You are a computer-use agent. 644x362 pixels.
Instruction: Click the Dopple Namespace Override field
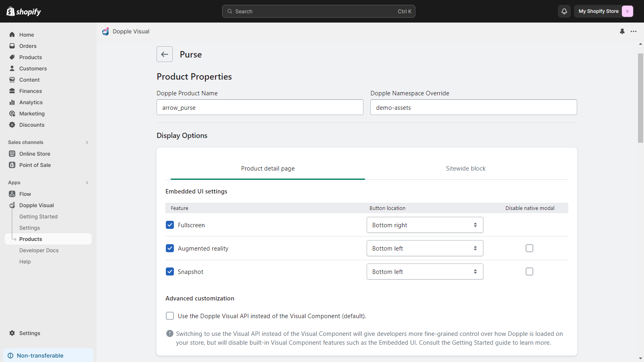[474, 107]
